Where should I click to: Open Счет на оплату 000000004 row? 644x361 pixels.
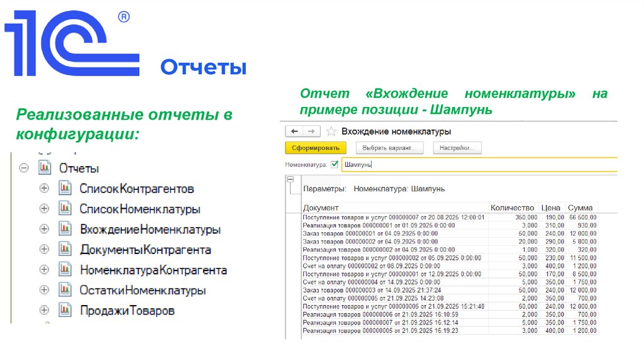point(450,282)
